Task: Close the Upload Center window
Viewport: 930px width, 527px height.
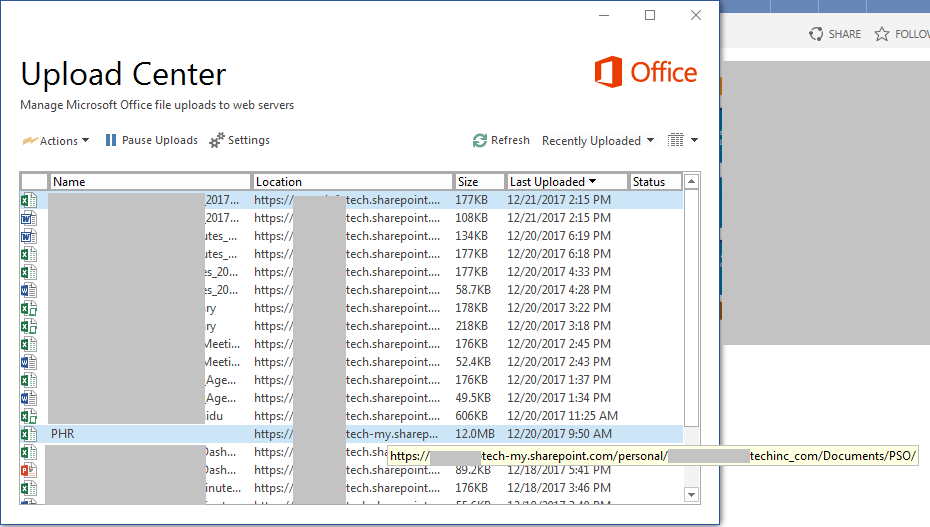Action: click(x=696, y=15)
